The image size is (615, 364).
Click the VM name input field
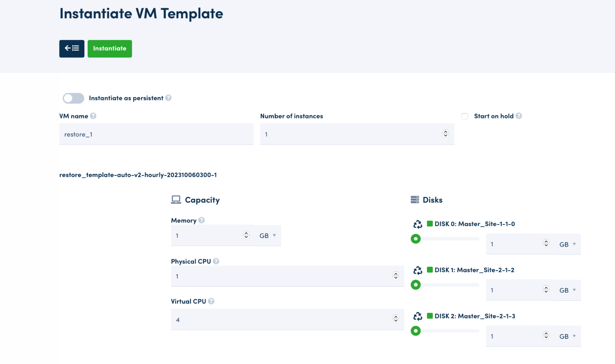(156, 134)
